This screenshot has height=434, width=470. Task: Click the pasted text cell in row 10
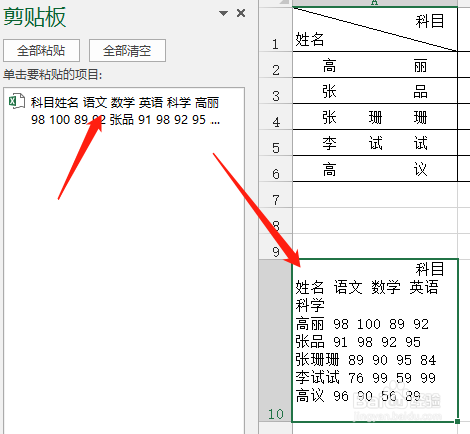click(375, 341)
